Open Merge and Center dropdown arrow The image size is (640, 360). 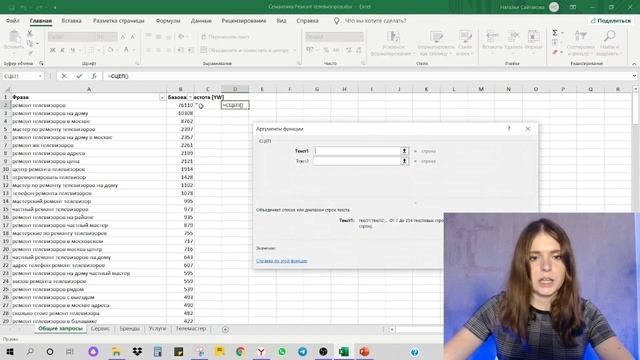point(295,50)
